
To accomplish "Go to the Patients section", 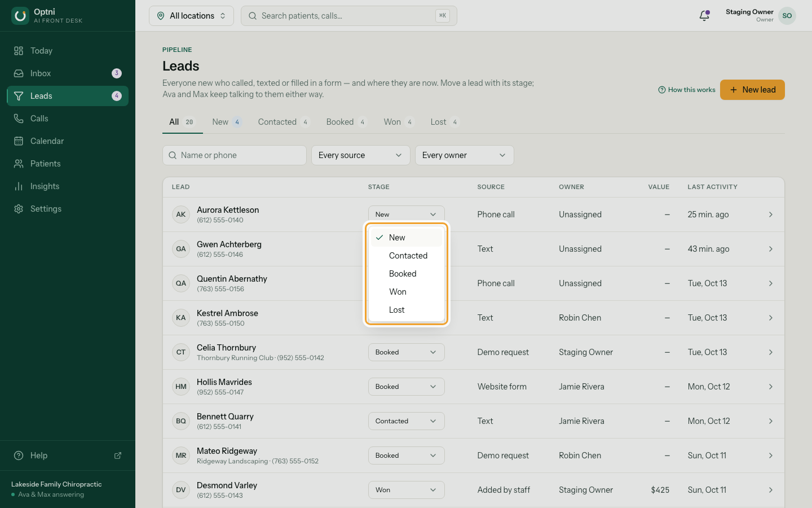I will 68,164.
